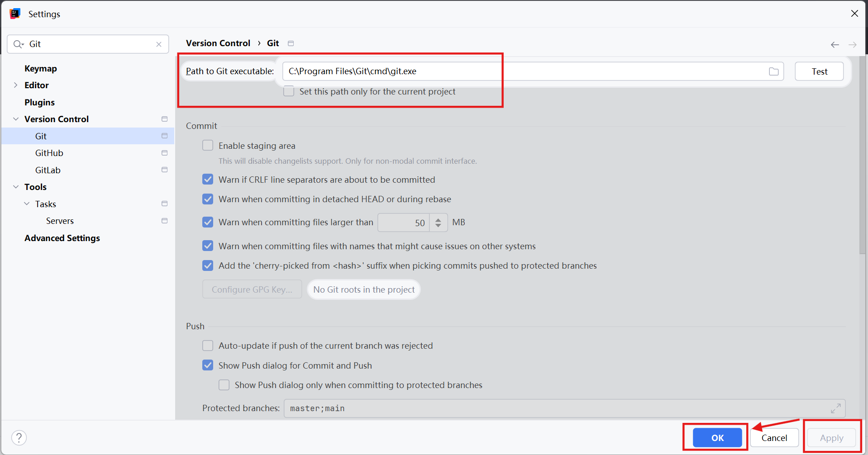Uncheck Show Push dialog for Commit and Push
Screen dimensions: 868x455
pyautogui.click(x=208, y=365)
